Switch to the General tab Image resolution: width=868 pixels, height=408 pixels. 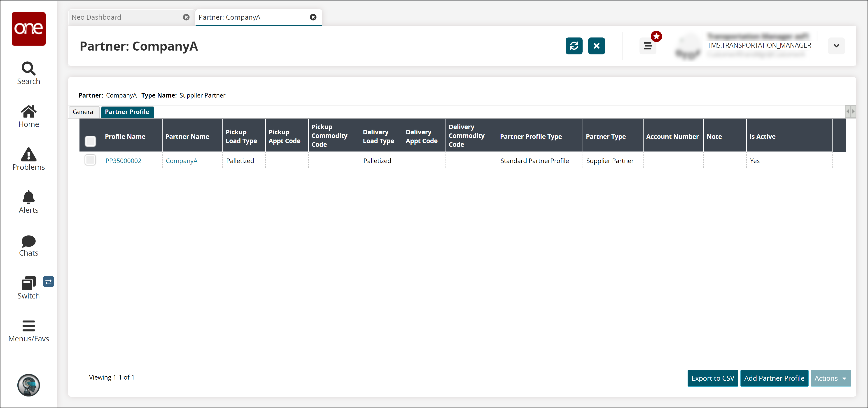[x=84, y=111]
